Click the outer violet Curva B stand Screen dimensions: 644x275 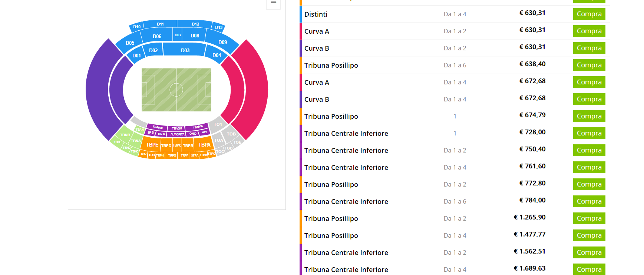tap(97, 89)
